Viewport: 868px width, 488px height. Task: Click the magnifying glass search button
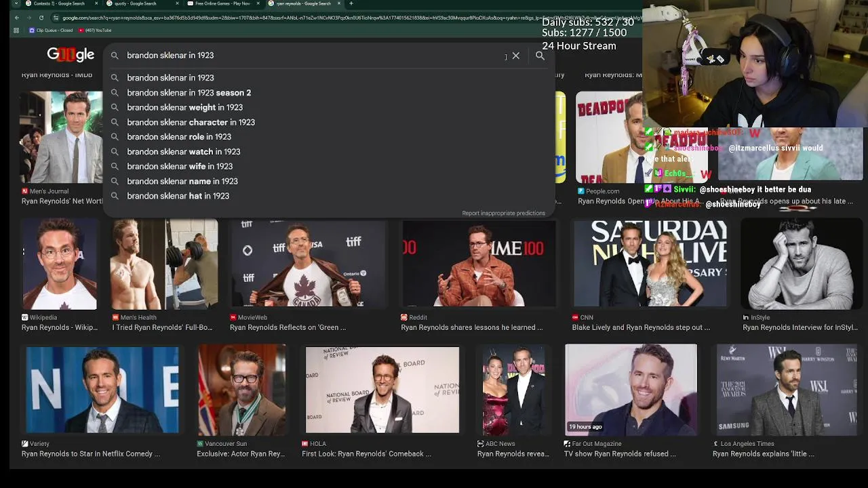point(540,56)
